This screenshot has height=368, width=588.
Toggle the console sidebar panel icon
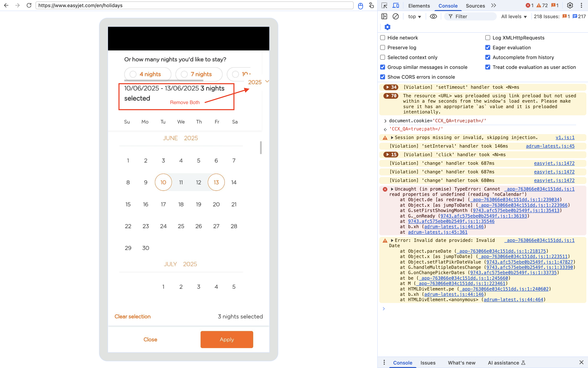(384, 16)
